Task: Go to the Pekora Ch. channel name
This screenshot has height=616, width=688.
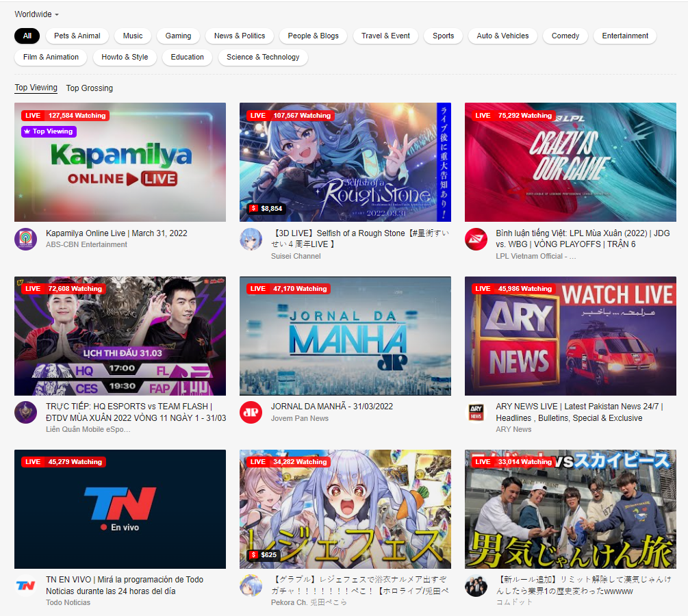Action: coord(309,603)
